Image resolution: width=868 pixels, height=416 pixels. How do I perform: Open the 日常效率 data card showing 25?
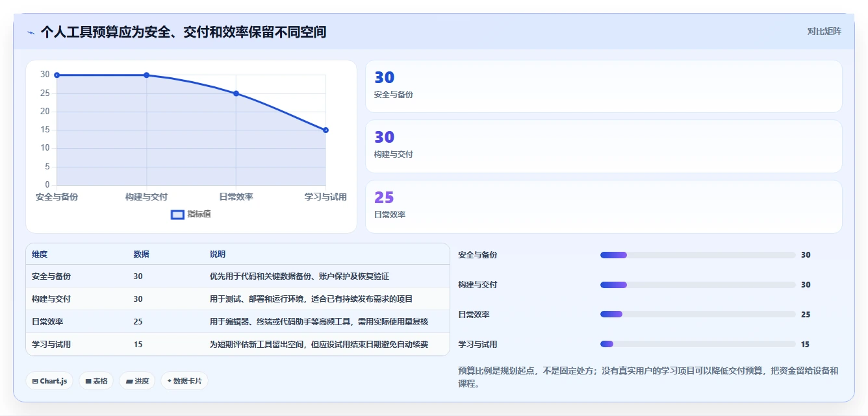[x=604, y=206]
